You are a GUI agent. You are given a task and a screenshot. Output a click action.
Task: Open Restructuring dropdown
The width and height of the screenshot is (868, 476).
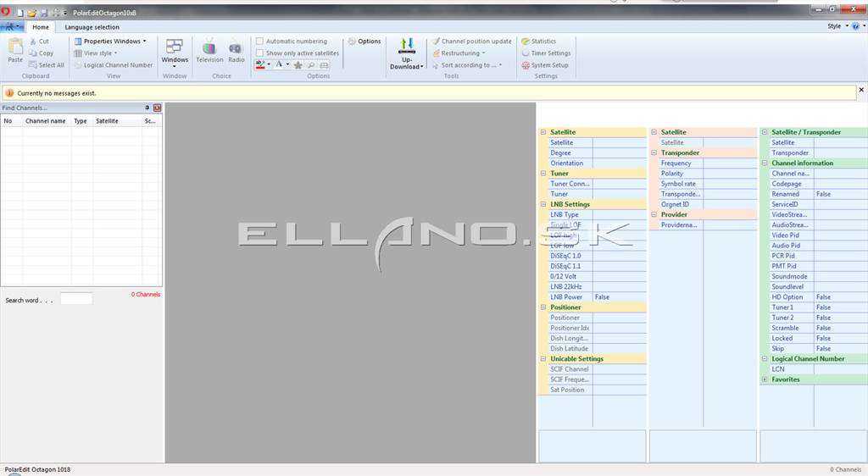(x=459, y=53)
